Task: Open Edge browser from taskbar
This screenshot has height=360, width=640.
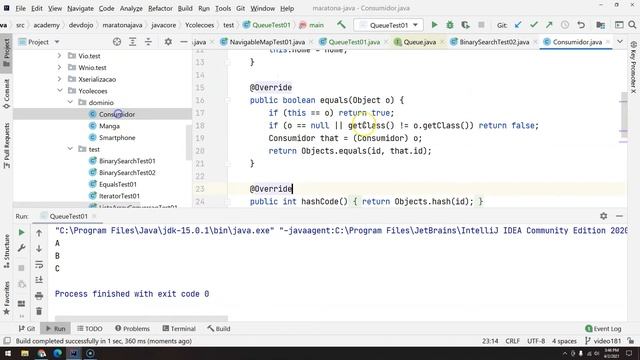Action: tap(58, 353)
